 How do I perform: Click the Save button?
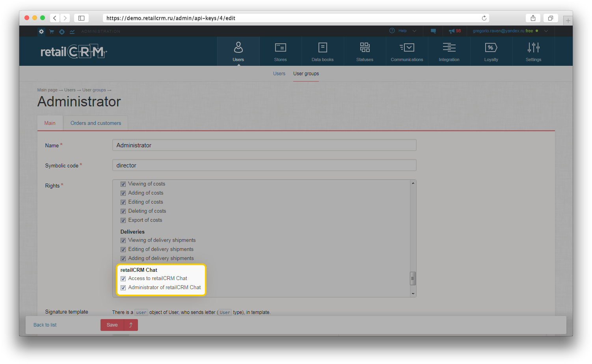112,325
